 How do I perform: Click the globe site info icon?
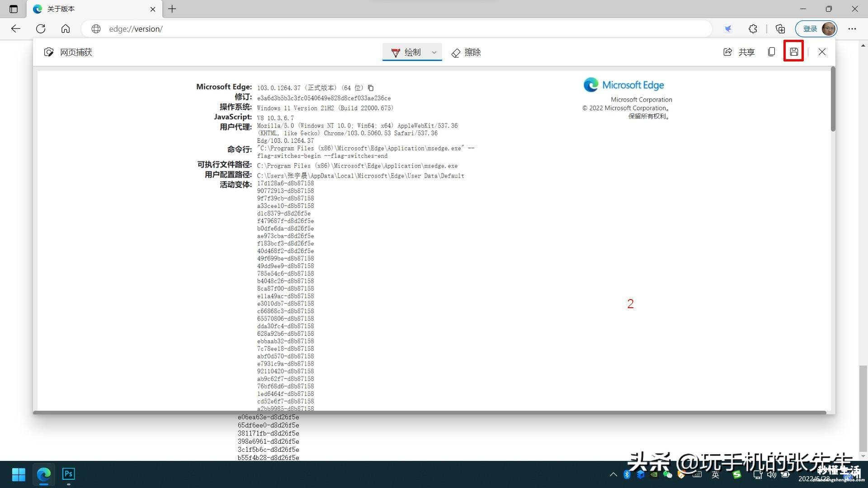click(96, 29)
